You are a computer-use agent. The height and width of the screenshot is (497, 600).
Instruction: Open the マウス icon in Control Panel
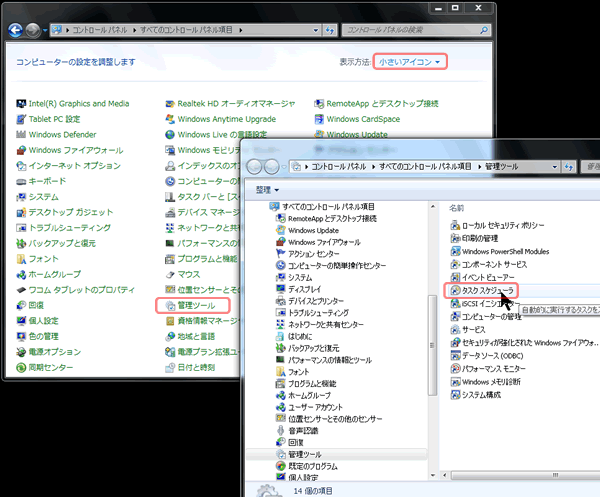click(x=170, y=274)
